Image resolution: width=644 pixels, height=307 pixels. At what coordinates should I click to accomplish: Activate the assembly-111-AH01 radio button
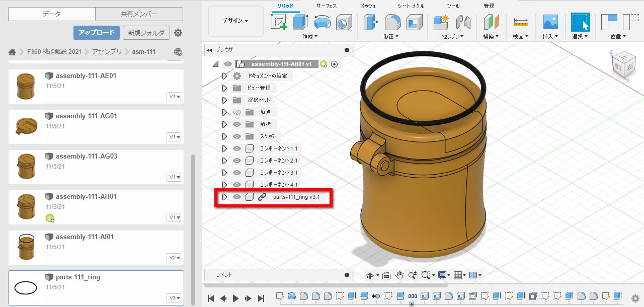coord(334,64)
